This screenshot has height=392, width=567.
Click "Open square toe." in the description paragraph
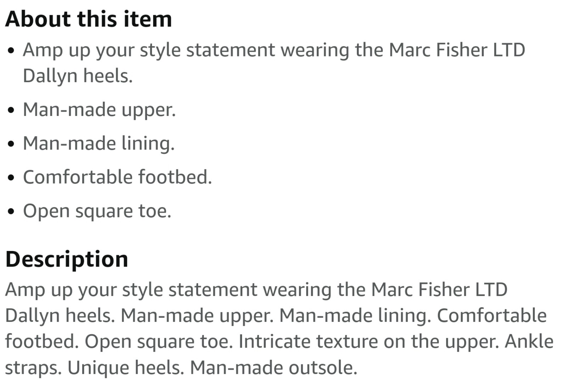pos(159,342)
